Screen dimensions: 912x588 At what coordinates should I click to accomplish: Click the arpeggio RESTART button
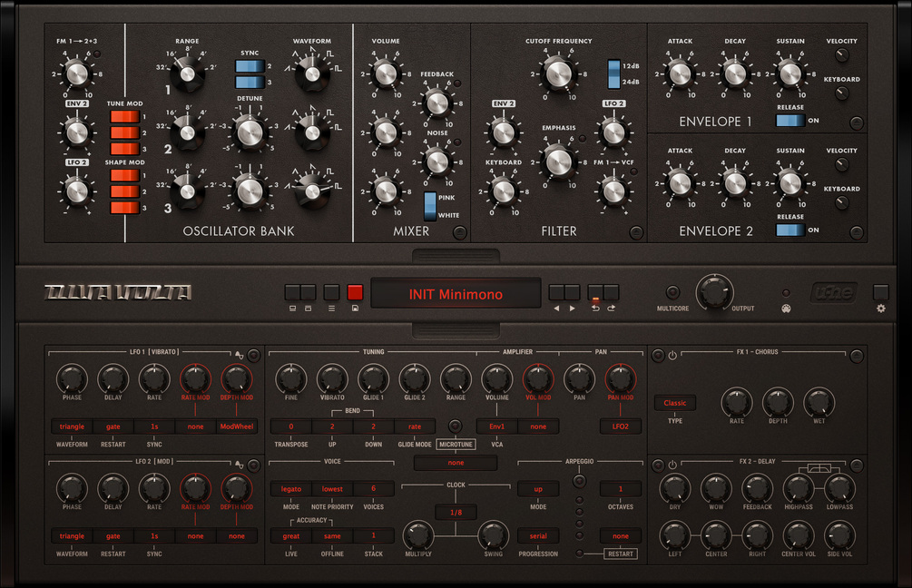click(x=621, y=554)
